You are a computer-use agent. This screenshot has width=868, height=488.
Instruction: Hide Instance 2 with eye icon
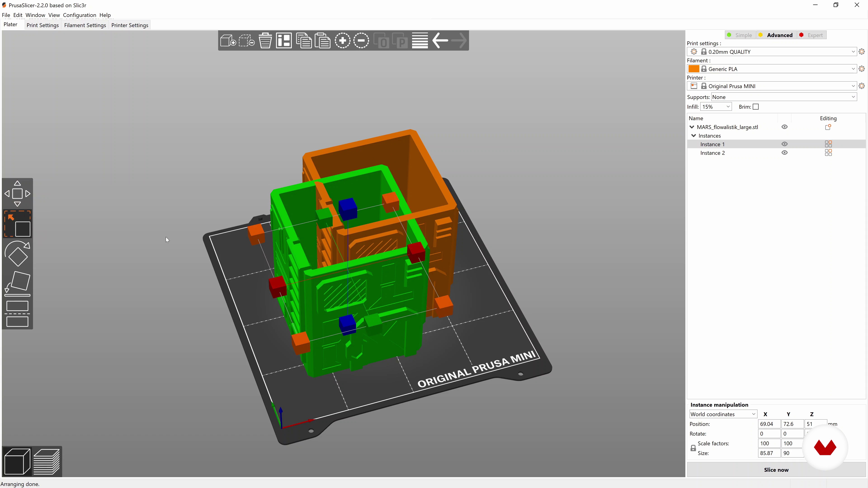click(x=784, y=153)
